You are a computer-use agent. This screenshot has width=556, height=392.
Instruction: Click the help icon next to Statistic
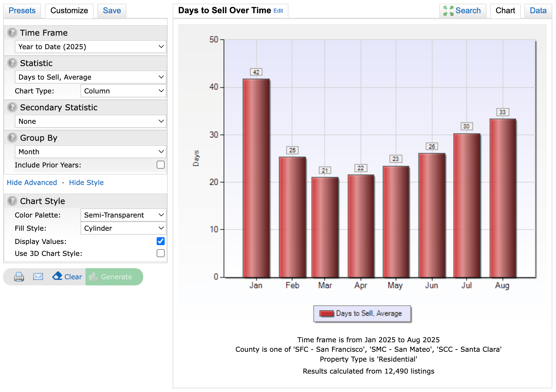(12, 63)
